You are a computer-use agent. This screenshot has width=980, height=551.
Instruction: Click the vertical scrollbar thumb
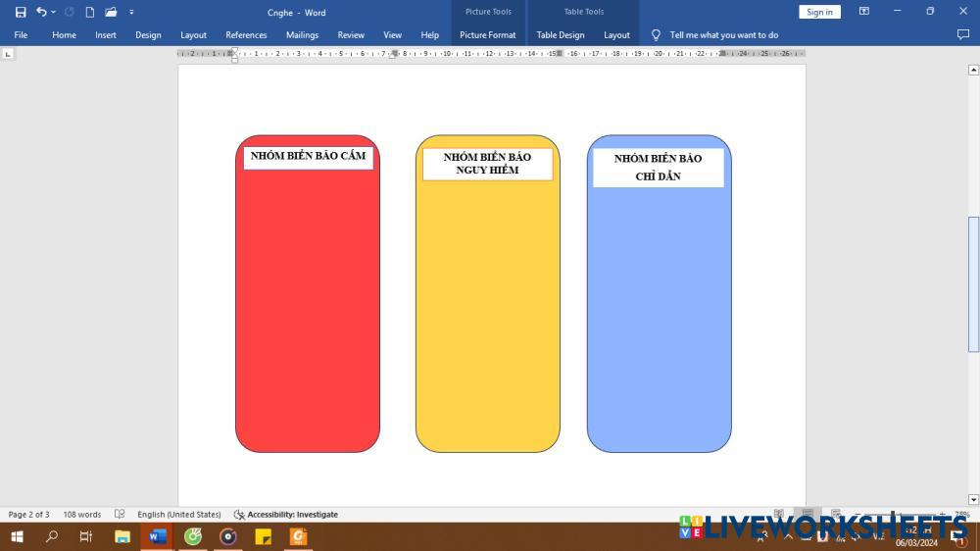tap(973, 284)
